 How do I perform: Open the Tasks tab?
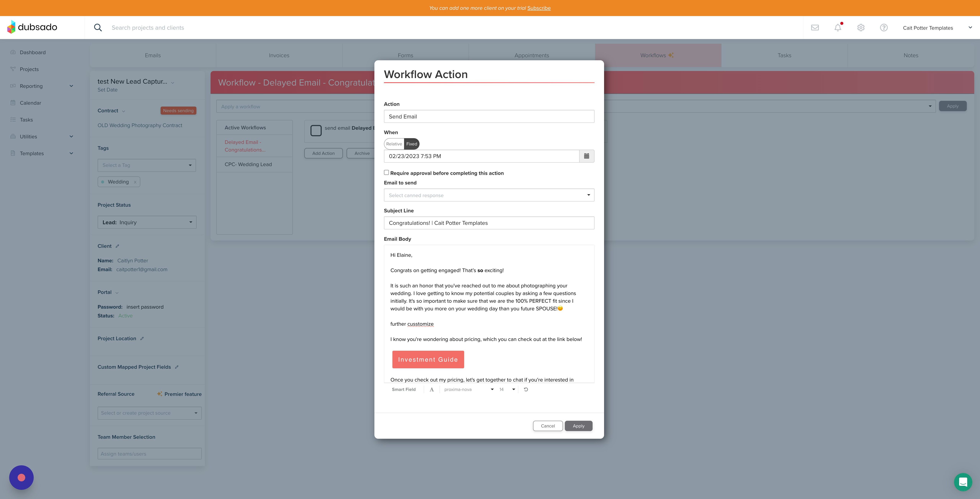click(784, 55)
